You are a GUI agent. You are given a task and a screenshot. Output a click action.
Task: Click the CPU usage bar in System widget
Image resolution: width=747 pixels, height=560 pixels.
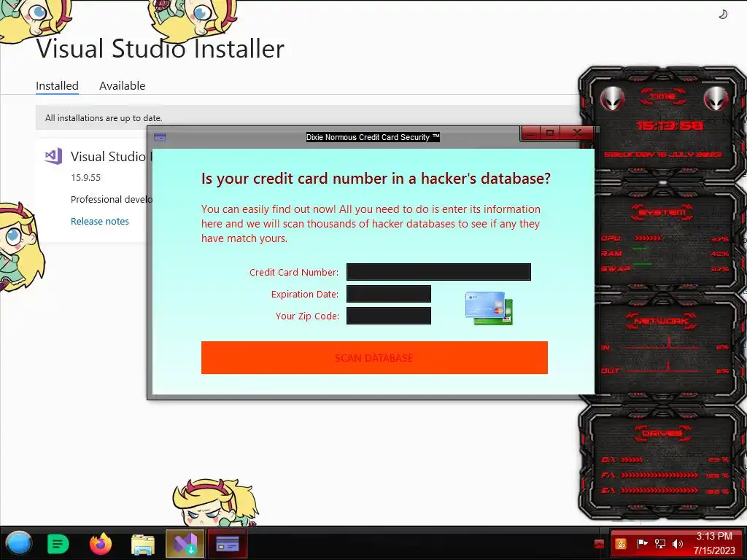click(648, 238)
